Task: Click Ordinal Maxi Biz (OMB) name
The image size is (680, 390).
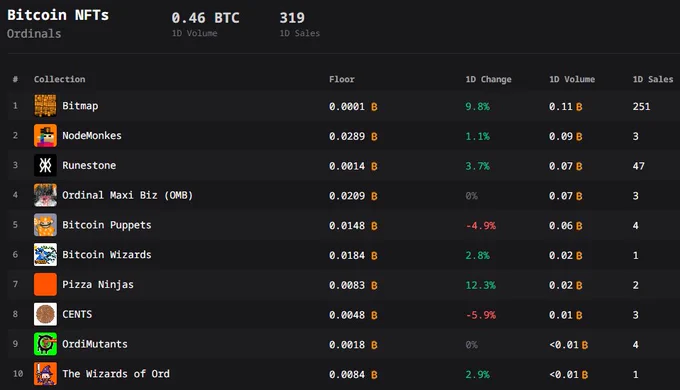Action: coord(128,195)
